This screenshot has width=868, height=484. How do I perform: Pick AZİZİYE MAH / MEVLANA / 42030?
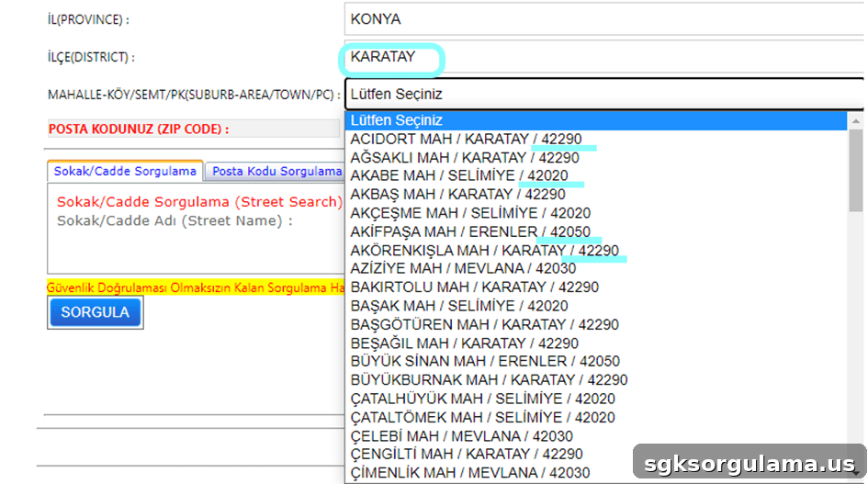pos(596,269)
